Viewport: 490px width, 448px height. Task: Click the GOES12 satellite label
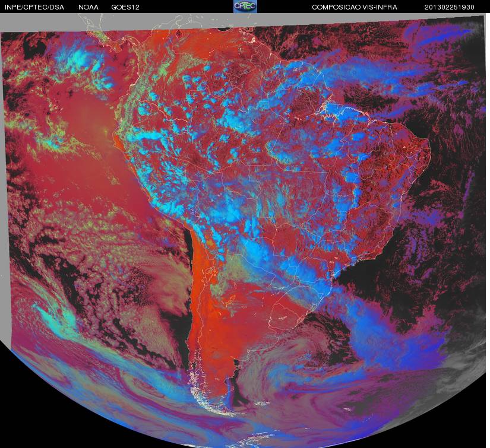point(125,7)
